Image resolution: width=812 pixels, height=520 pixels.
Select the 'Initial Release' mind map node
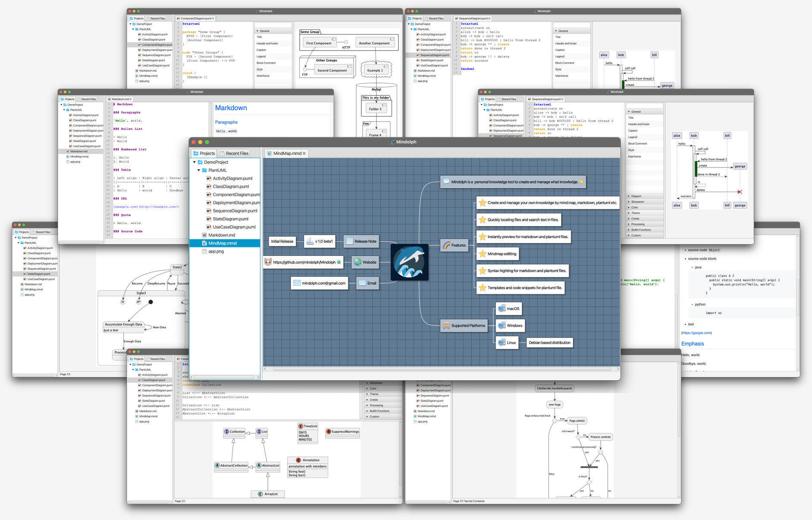pos(282,241)
